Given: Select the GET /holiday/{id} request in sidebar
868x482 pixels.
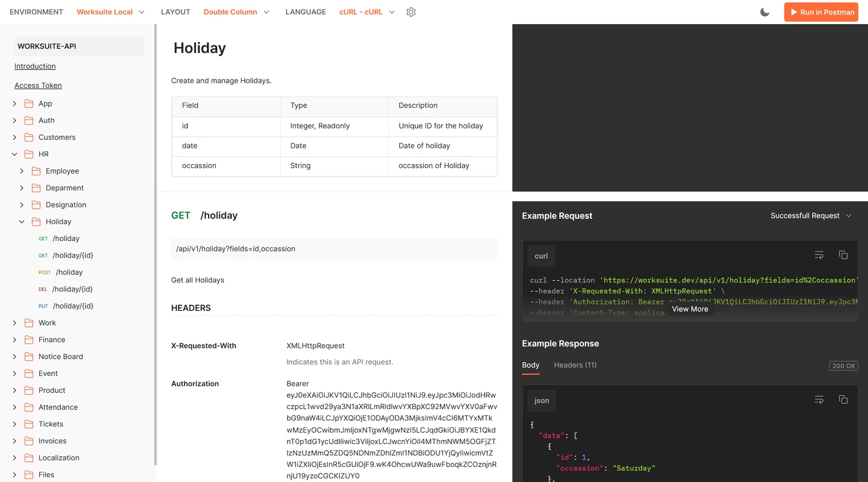Looking at the screenshot, I should pyautogui.click(x=66, y=255).
